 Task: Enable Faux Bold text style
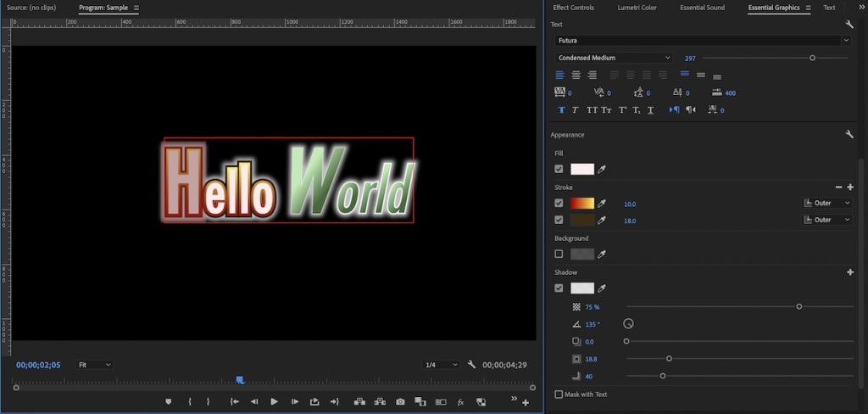(x=561, y=110)
